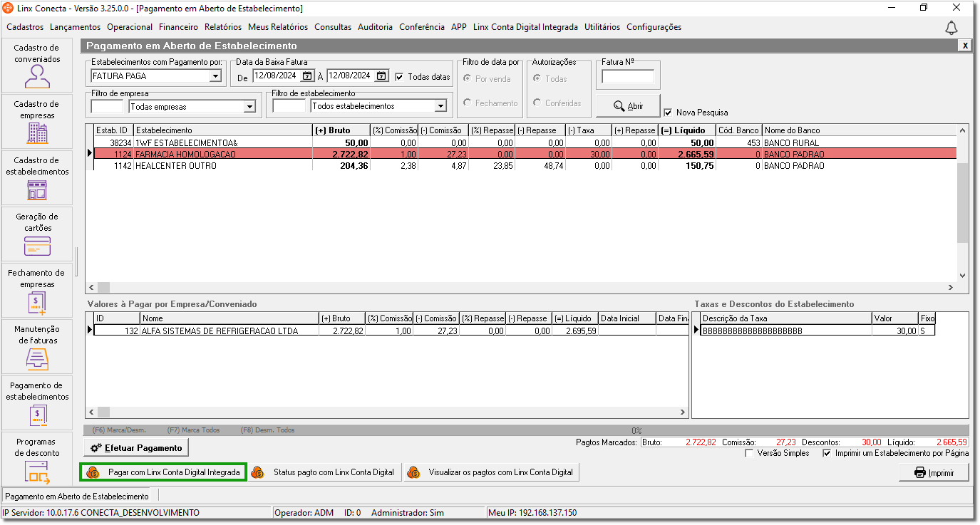Click the Nome do Banco column header
The image size is (980, 525).
pyautogui.click(x=859, y=130)
